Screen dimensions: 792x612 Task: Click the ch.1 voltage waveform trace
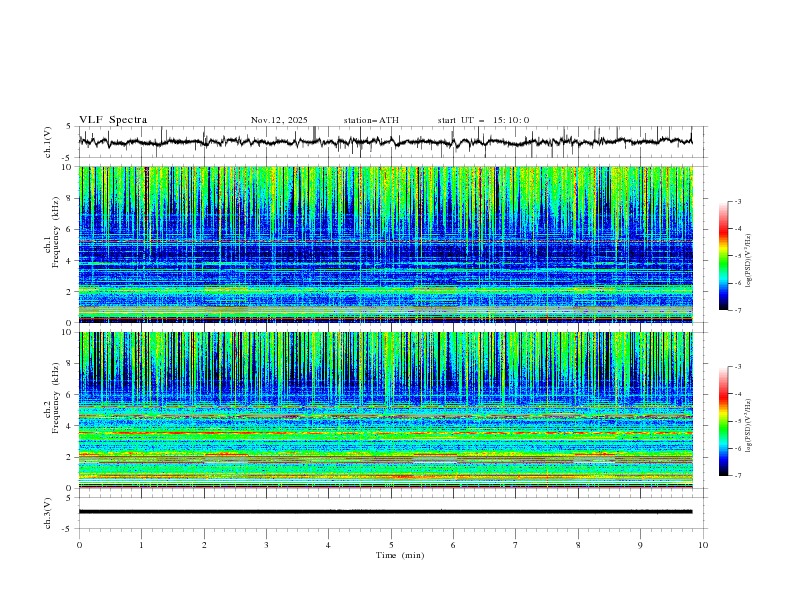coord(385,142)
